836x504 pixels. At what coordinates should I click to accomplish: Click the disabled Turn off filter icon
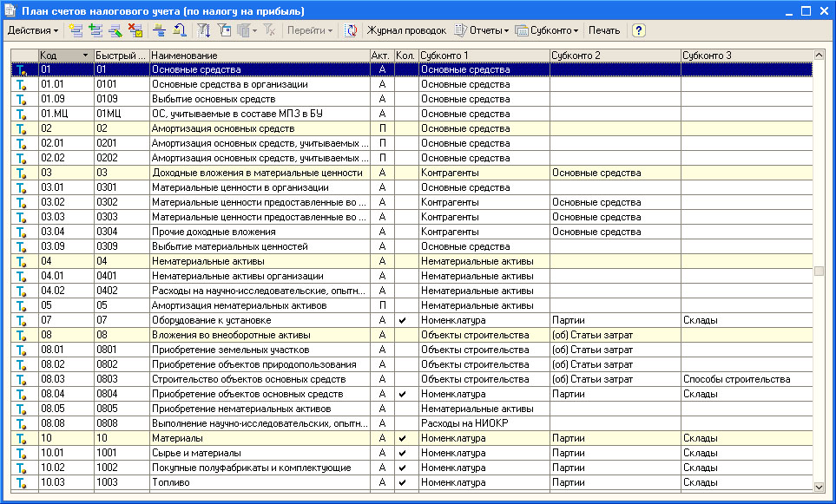pyautogui.click(x=269, y=30)
